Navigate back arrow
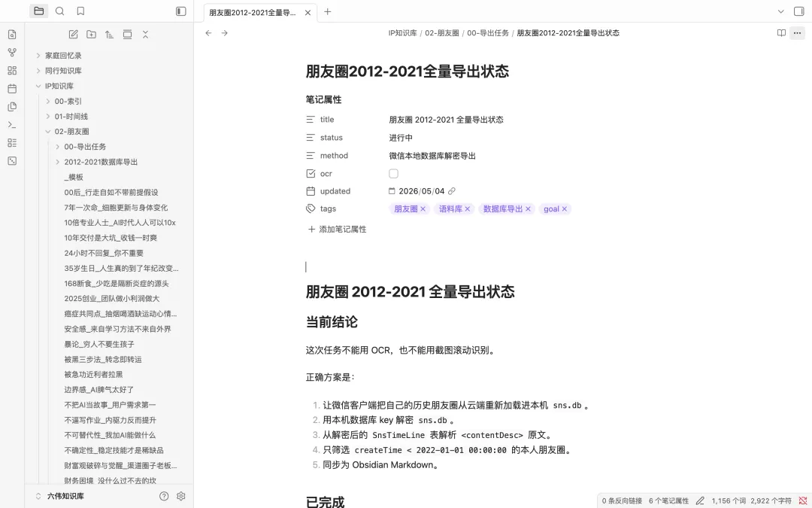The width and height of the screenshot is (812, 508). [208, 32]
